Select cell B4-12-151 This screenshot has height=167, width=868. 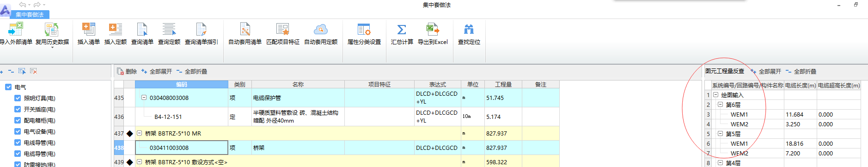(x=182, y=117)
